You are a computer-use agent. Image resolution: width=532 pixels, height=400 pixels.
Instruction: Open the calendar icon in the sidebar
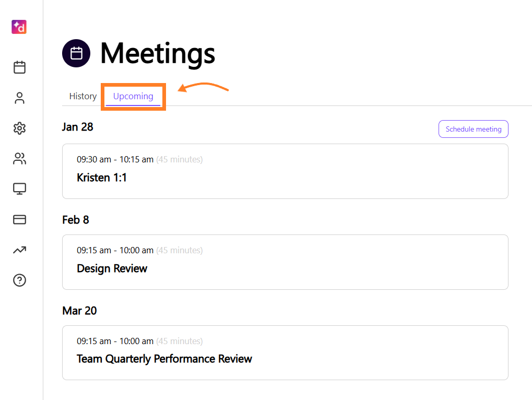pyautogui.click(x=19, y=67)
